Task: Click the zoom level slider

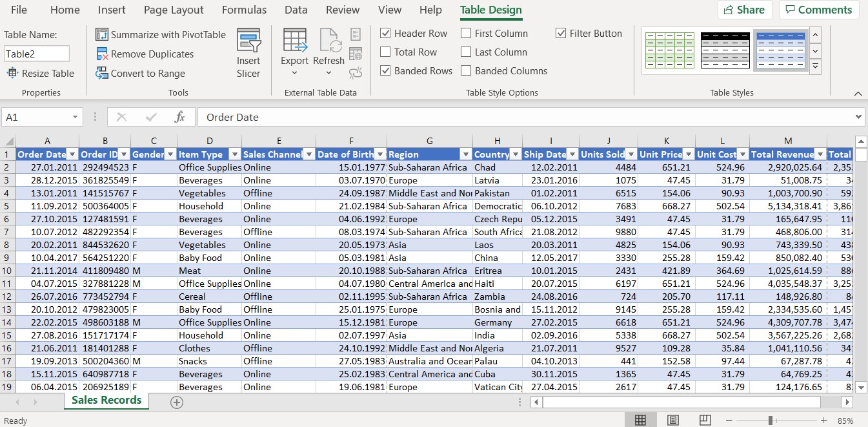Action: [x=770, y=420]
